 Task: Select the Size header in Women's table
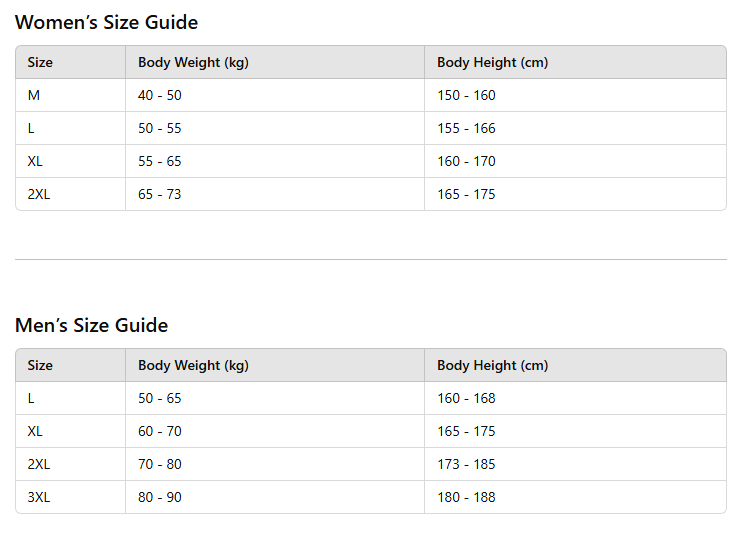40,62
